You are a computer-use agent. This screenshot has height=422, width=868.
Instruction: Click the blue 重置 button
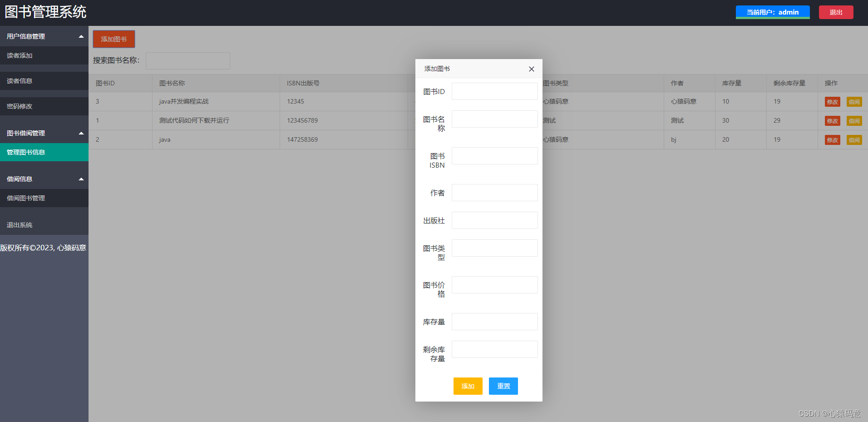(503, 386)
